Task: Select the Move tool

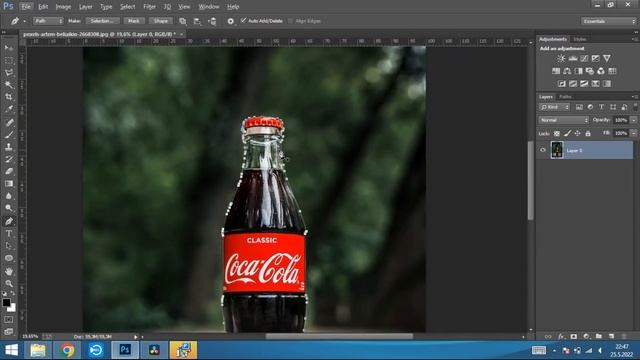Action: (9, 48)
